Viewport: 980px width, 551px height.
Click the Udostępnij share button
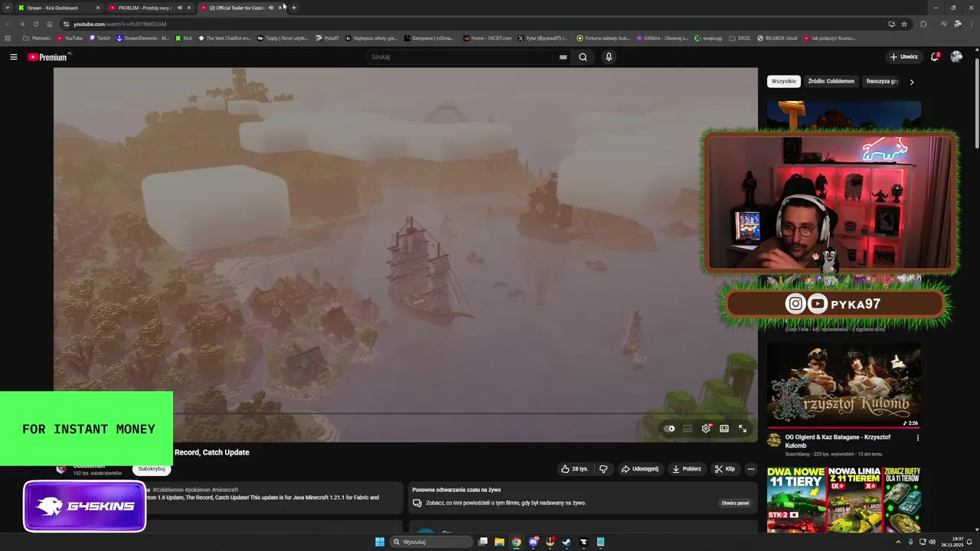tap(639, 469)
